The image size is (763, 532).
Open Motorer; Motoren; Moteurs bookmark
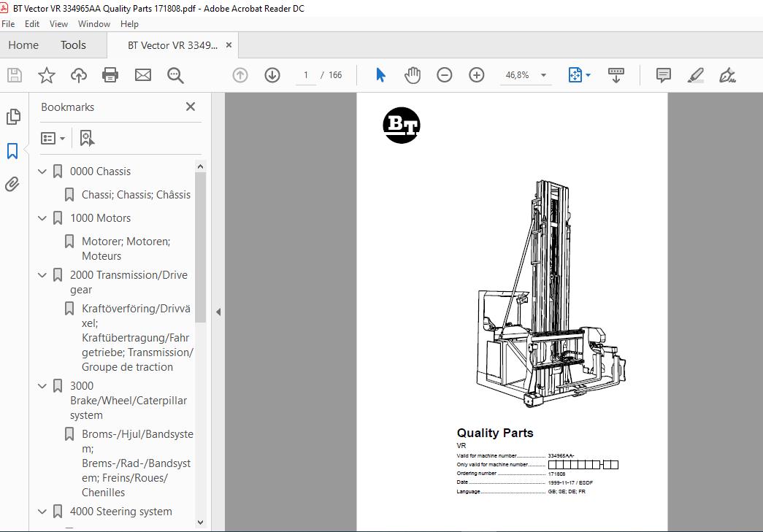click(x=126, y=249)
